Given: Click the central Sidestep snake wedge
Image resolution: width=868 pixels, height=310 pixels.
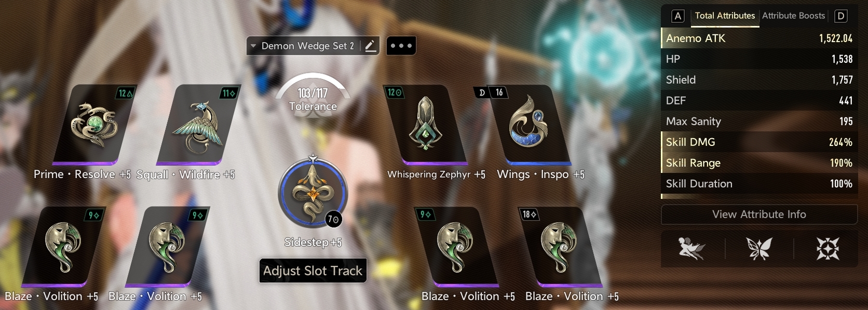Looking at the screenshot, I should (x=313, y=193).
